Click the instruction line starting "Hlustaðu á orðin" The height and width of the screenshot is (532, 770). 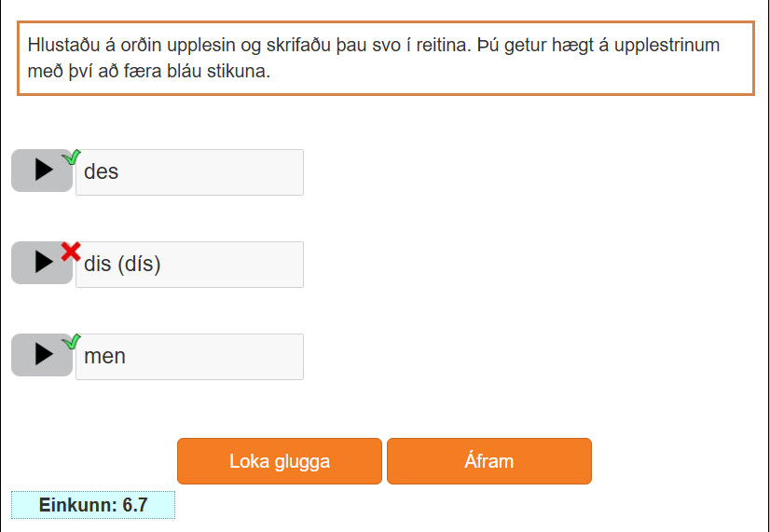pos(373,46)
